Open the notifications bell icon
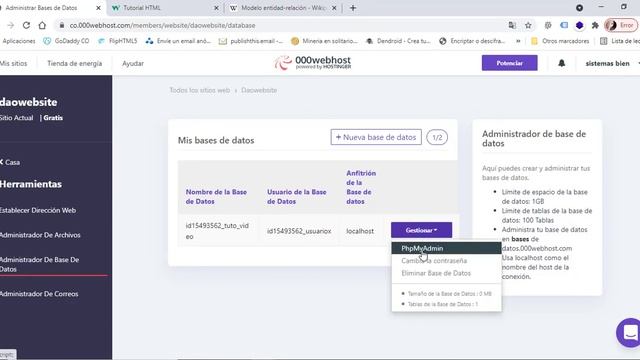The height and width of the screenshot is (360, 640). pos(562,63)
